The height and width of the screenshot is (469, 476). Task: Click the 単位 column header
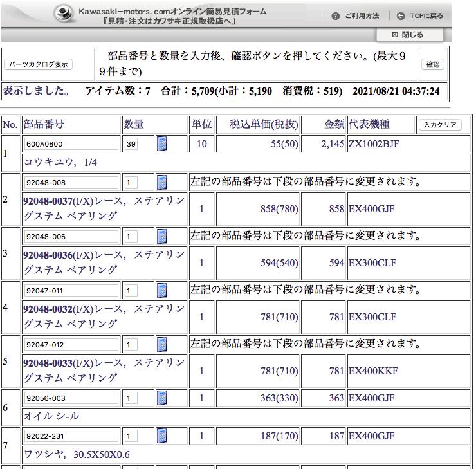(201, 124)
